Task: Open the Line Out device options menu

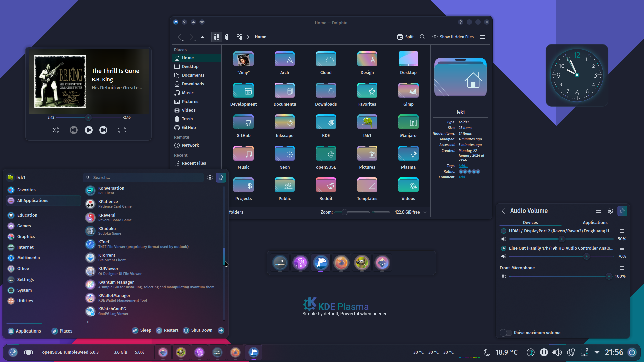Action: [622, 248]
